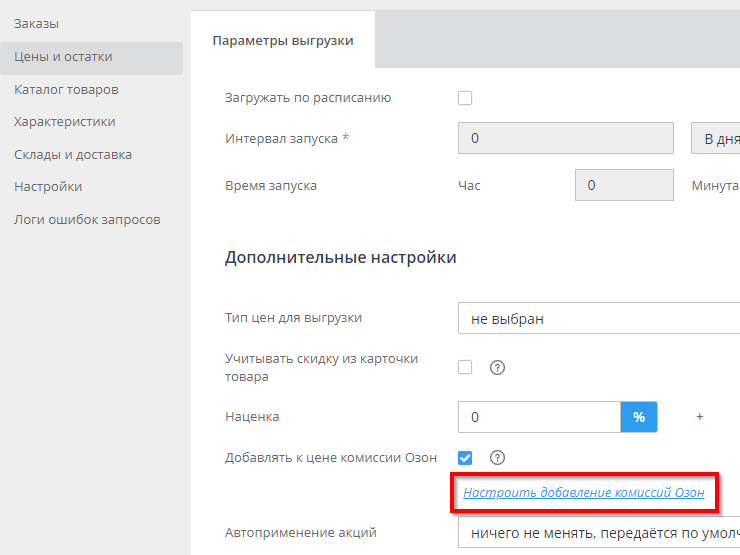740x555 pixels.
Task: Click the plus sign next to markup
Action: [x=699, y=416]
